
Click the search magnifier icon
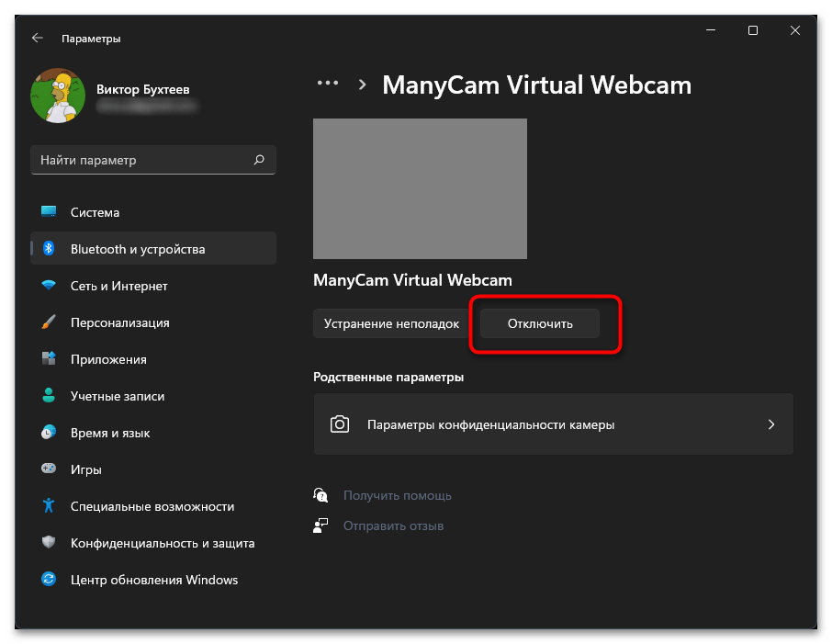[x=259, y=160]
